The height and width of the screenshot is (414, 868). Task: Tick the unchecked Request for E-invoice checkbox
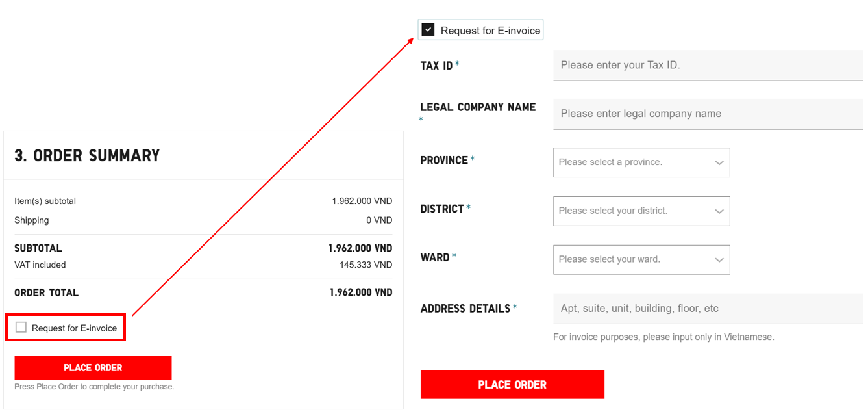21,328
